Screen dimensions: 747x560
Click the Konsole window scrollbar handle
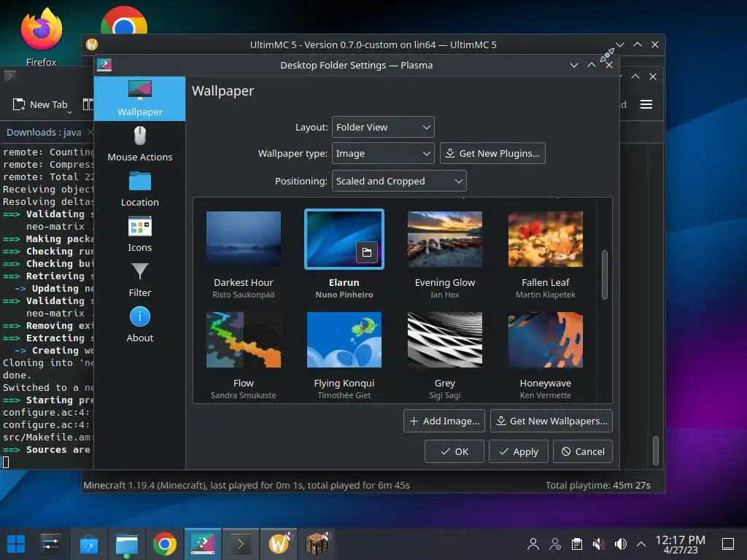656,451
